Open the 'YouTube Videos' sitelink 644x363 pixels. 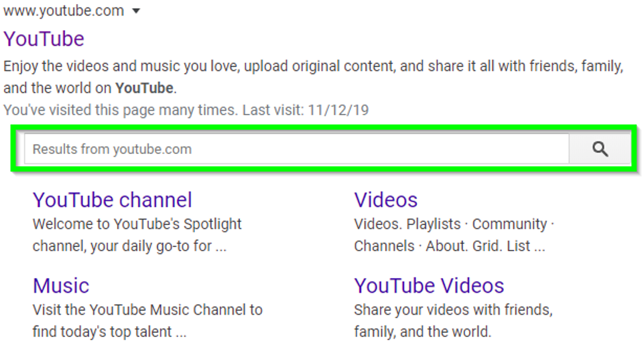click(429, 286)
